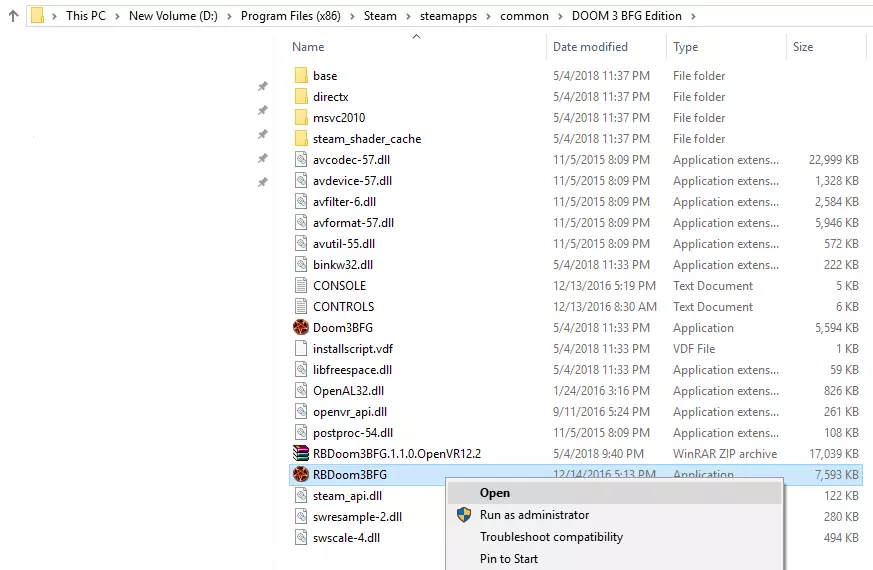Click the 22,999 KB size cell
The width and height of the screenshot is (873, 570).
pos(833,160)
